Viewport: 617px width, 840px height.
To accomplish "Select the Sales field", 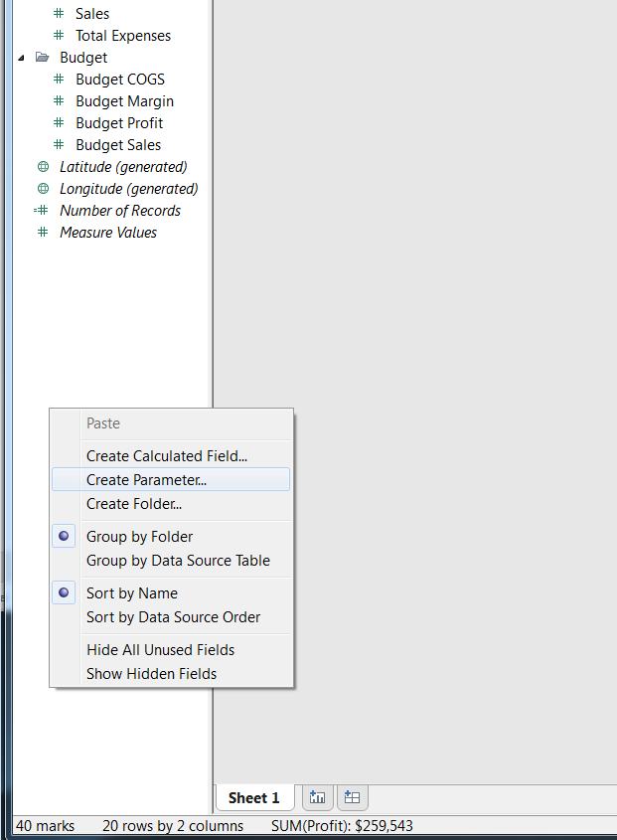I will click(x=92, y=13).
